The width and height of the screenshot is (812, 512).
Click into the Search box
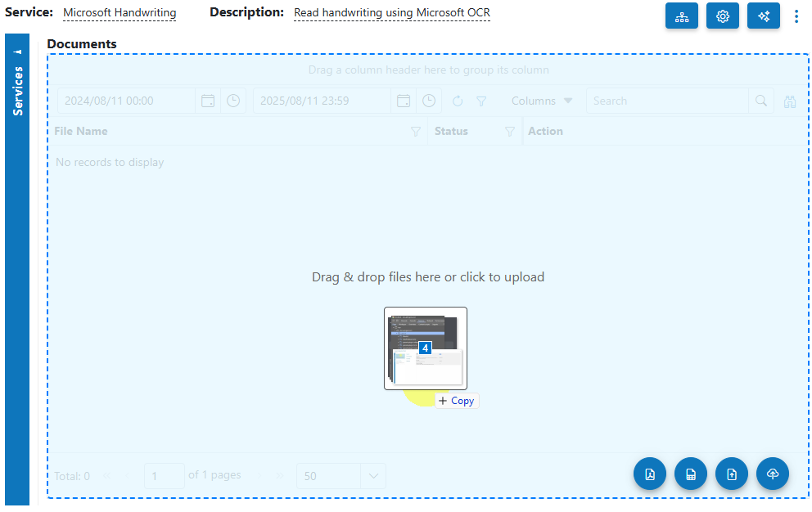coord(667,101)
